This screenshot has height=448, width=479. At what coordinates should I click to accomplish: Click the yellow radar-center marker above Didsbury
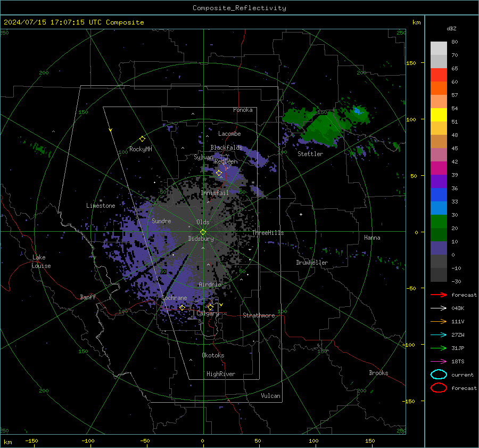(203, 232)
